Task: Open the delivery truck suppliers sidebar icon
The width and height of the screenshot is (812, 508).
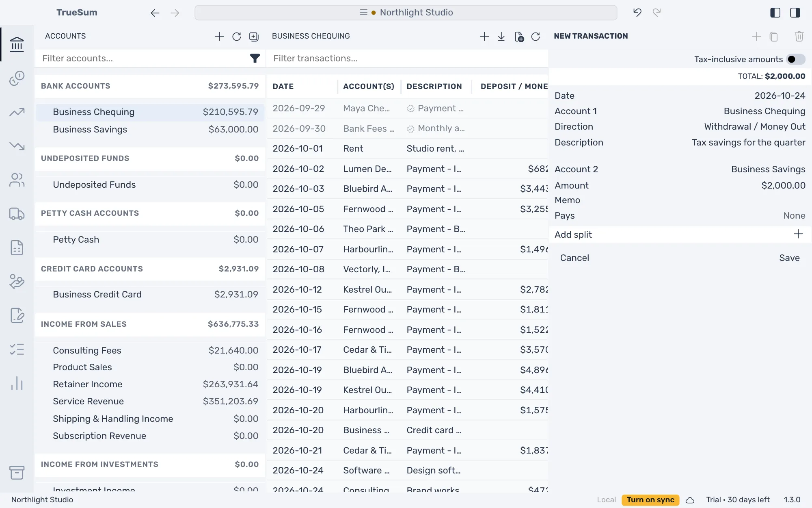Action: click(x=17, y=214)
